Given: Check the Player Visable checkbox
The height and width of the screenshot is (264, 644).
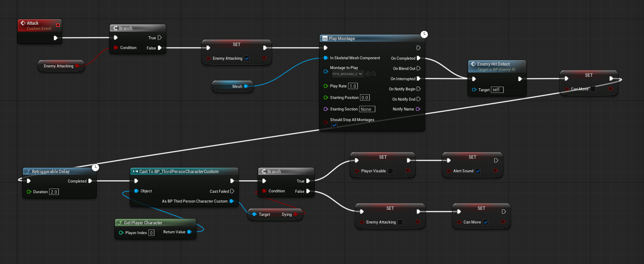Looking at the screenshot, I should [x=390, y=171].
